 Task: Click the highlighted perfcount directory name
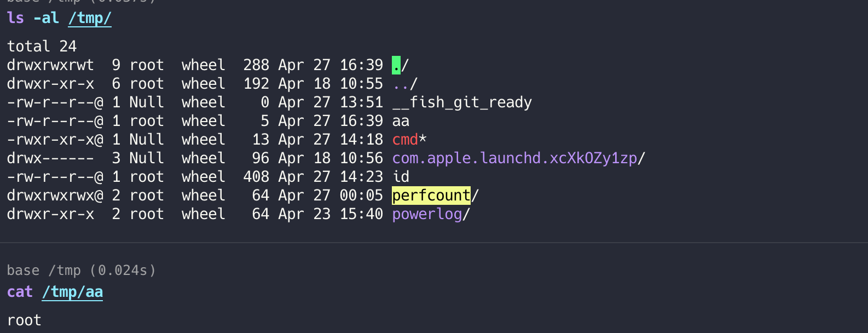[x=431, y=196]
